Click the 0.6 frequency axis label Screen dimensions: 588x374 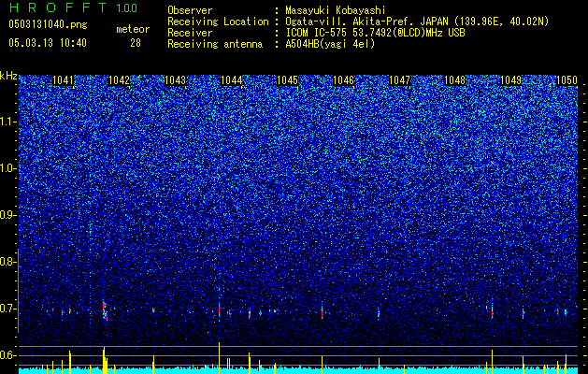[x=7, y=355]
